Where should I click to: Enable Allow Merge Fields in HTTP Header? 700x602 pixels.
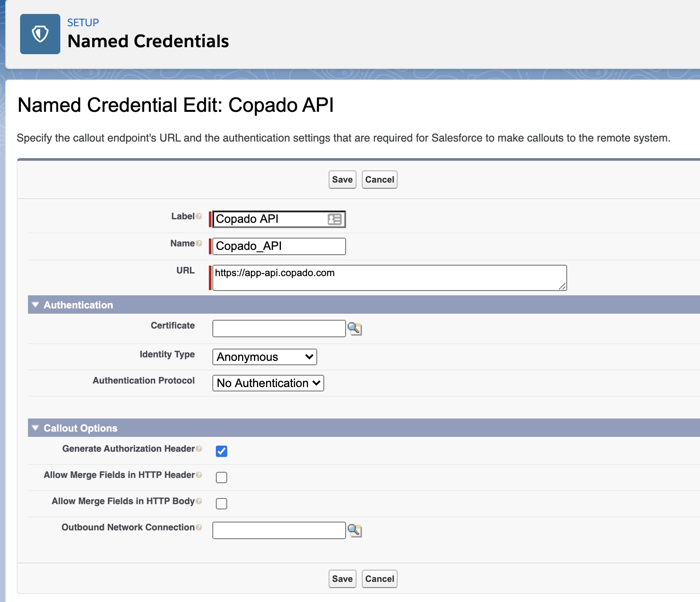click(x=222, y=477)
